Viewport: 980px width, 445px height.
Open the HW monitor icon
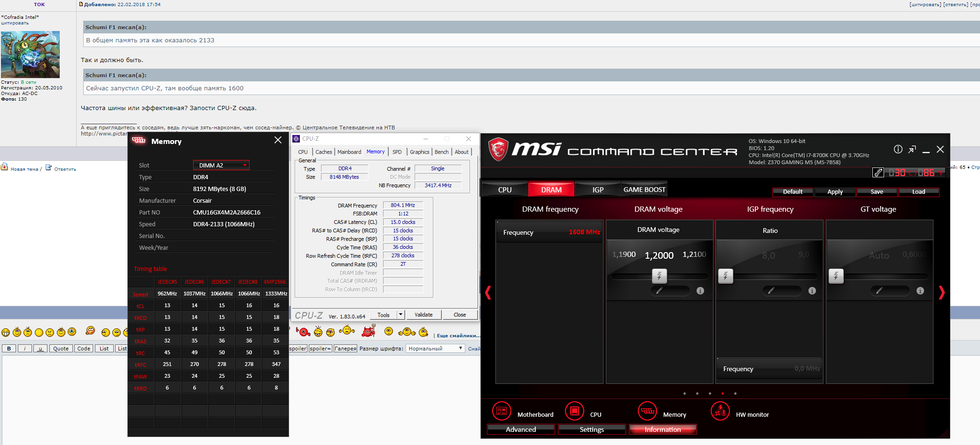(x=720, y=411)
